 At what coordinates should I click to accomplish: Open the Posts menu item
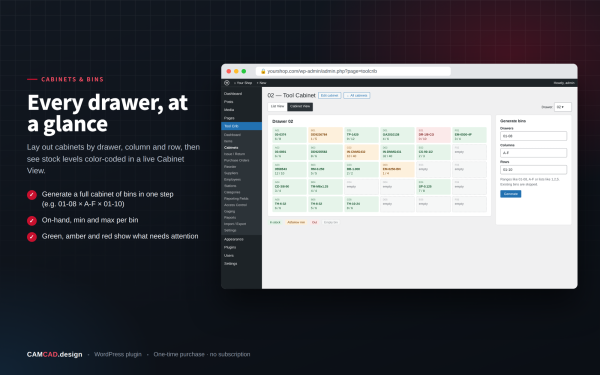228,102
